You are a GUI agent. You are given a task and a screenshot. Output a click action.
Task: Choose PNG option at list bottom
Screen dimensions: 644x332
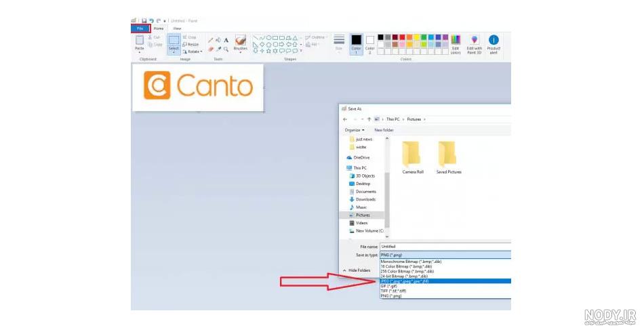(445, 296)
